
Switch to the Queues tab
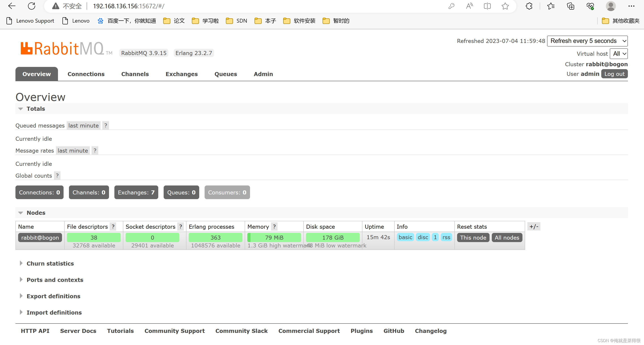(x=225, y=74)
